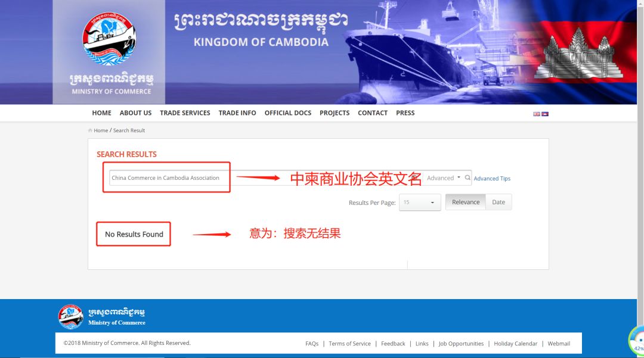Select Relevance sorting for search results
Viewport: 644px width, 358px height.
[x=465, y=202]
